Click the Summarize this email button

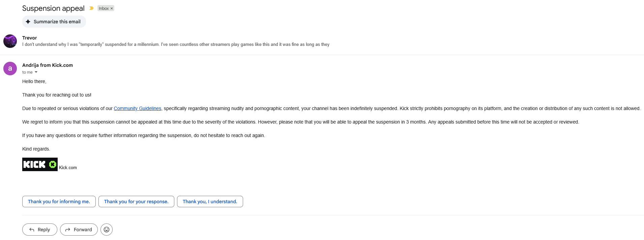pos(54,22)
